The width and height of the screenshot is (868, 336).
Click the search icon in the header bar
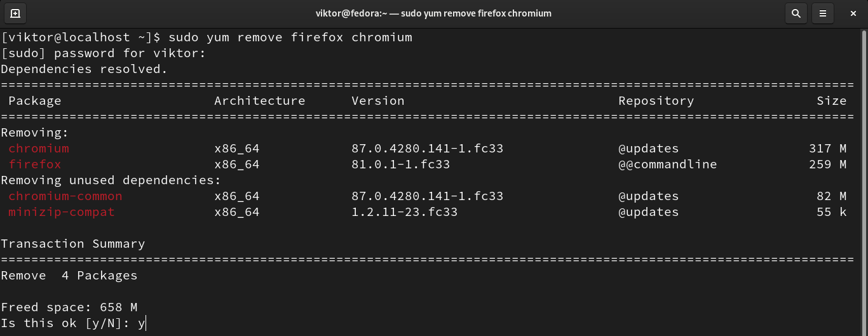(796, 13)
